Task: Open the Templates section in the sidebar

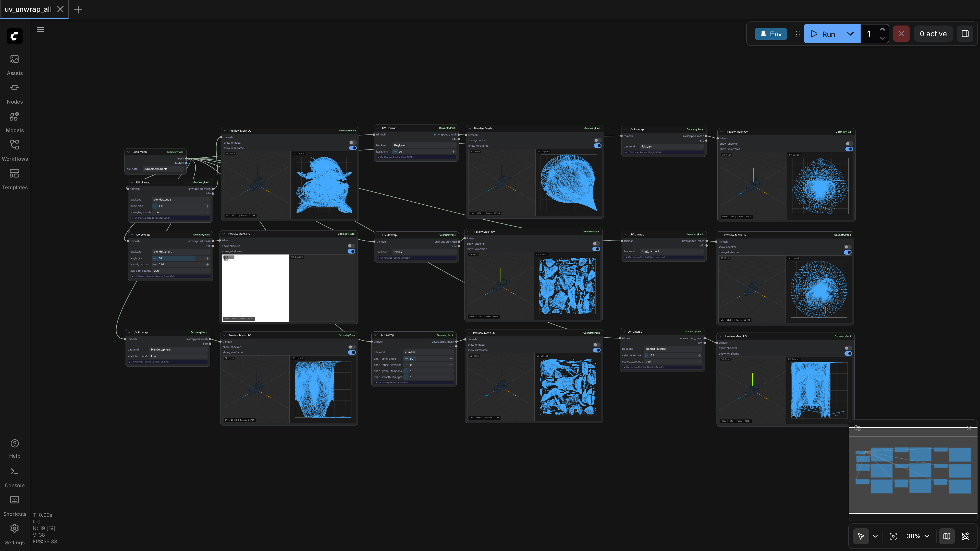Action: [x=15, y=179]
